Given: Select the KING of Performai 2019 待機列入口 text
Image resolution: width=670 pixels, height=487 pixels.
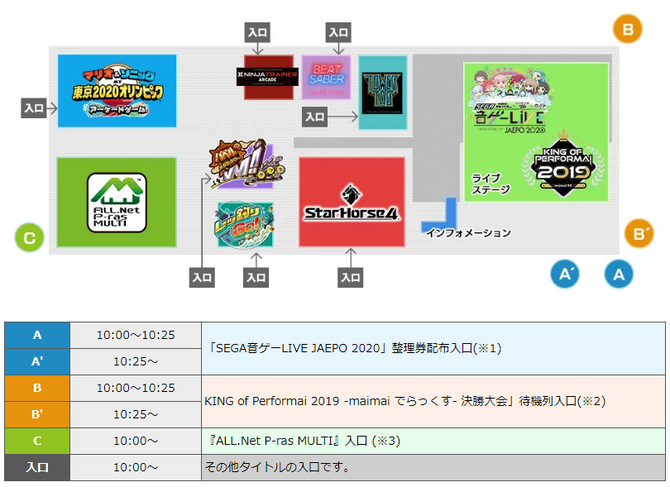Looking at the screenshot, I should pos(405,401).
